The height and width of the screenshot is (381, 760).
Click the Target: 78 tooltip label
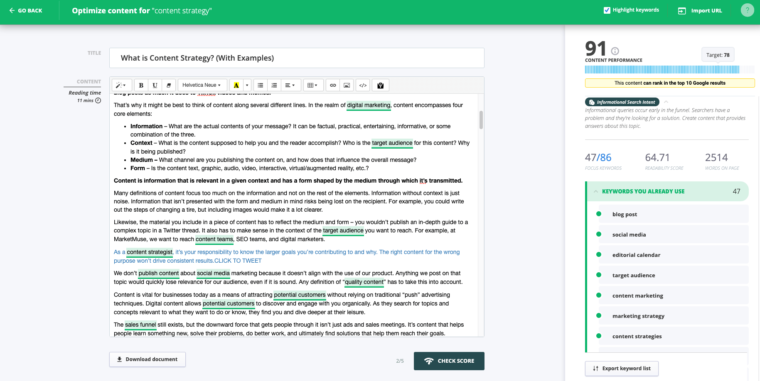pyautogui.click(x=718, y=55)
